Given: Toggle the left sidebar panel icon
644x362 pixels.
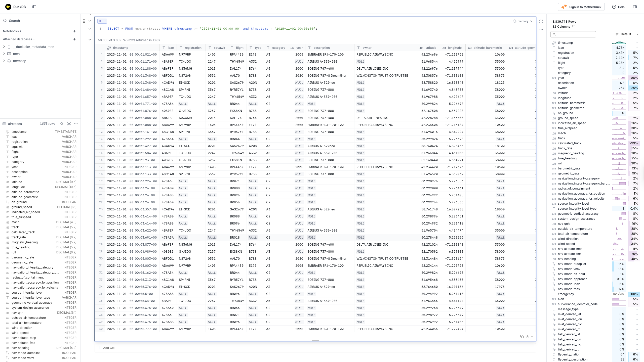Looking at the screenshot, I should click(x=34, y=7).
